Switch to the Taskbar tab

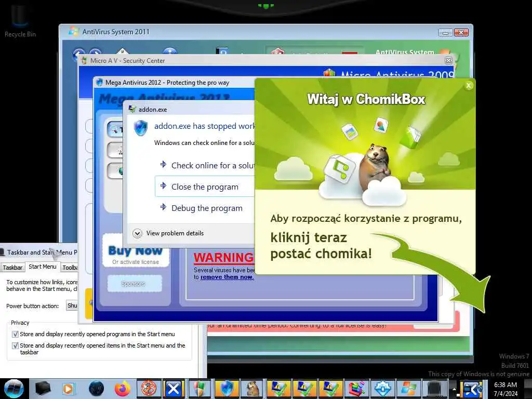12,268
